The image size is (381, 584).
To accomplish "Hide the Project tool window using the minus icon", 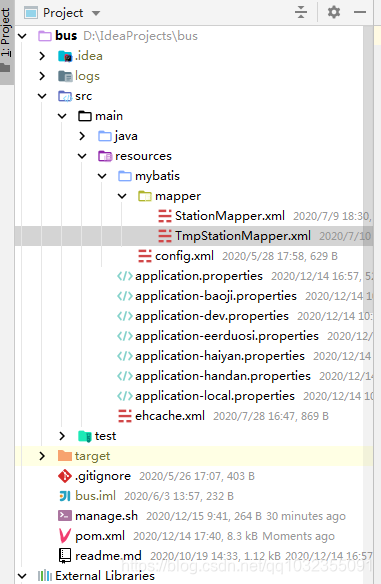I will [360, 12].
